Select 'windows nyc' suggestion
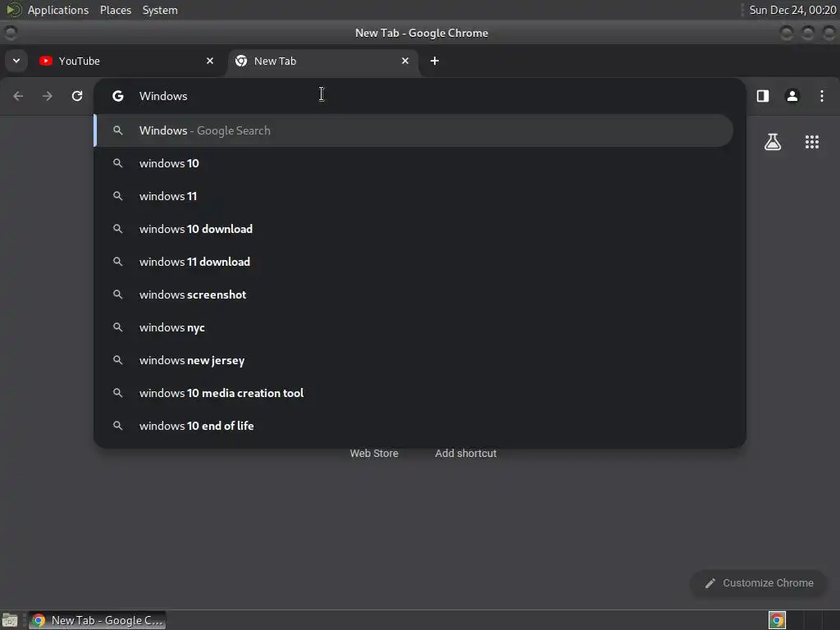The image size is (840, 630). coord(413,327)
